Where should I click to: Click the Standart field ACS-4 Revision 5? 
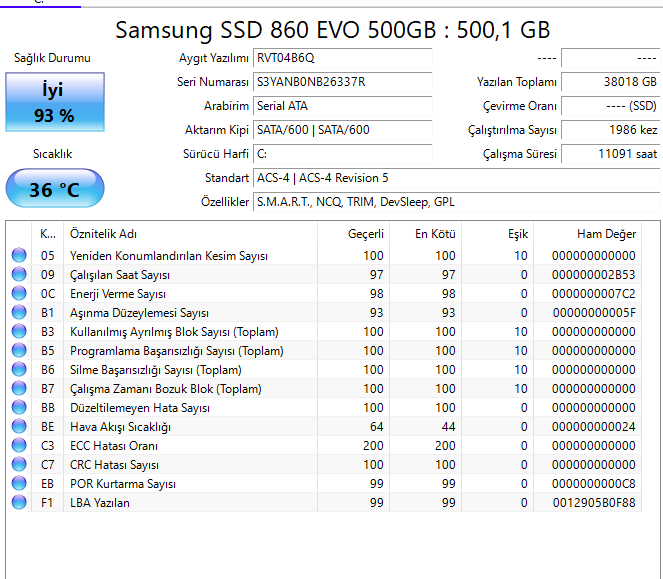457,178
